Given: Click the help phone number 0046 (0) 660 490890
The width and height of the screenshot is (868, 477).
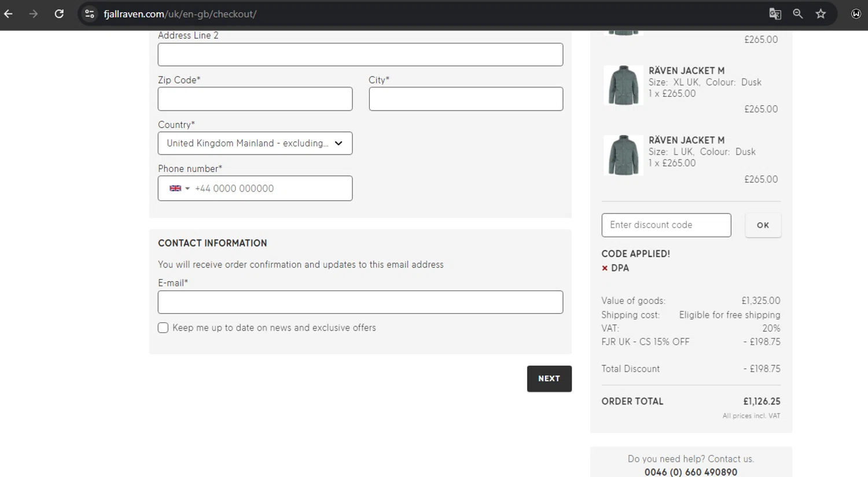Looking at the screenshot, I should coord(691,472).
